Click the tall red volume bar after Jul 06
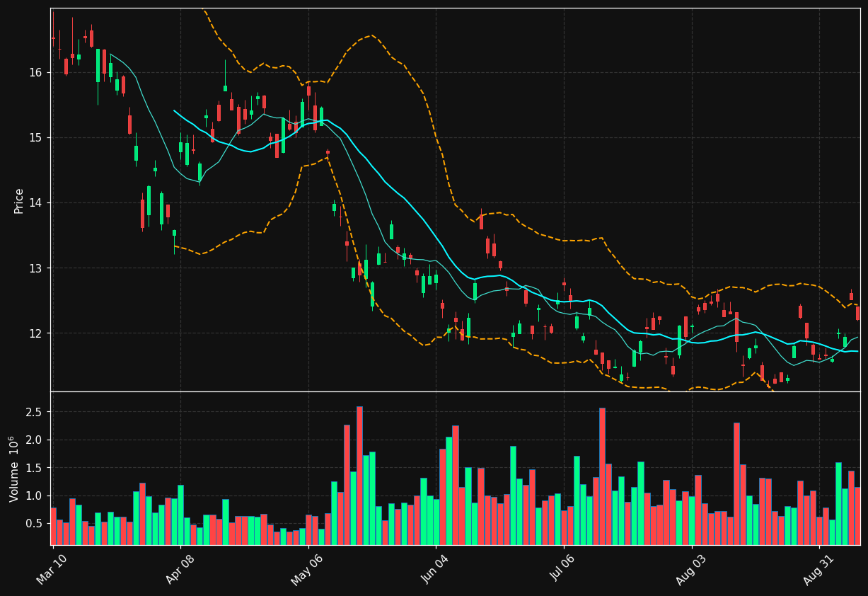The height and width of the screenshot is (596, 868). point(602,476)
